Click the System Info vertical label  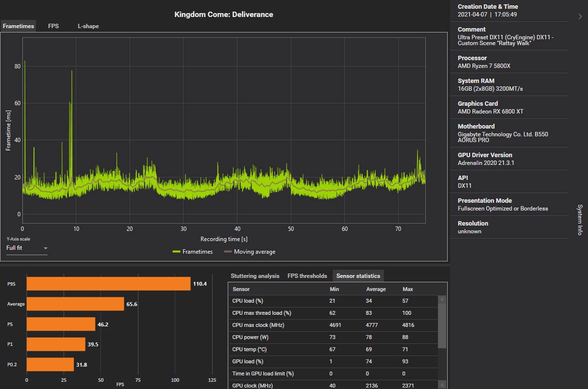[580, 220]
